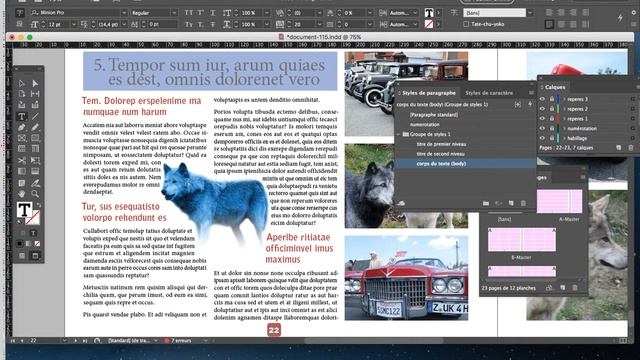Switch to Styles de caractère tab
640x360 pixels.
[489, 93]
